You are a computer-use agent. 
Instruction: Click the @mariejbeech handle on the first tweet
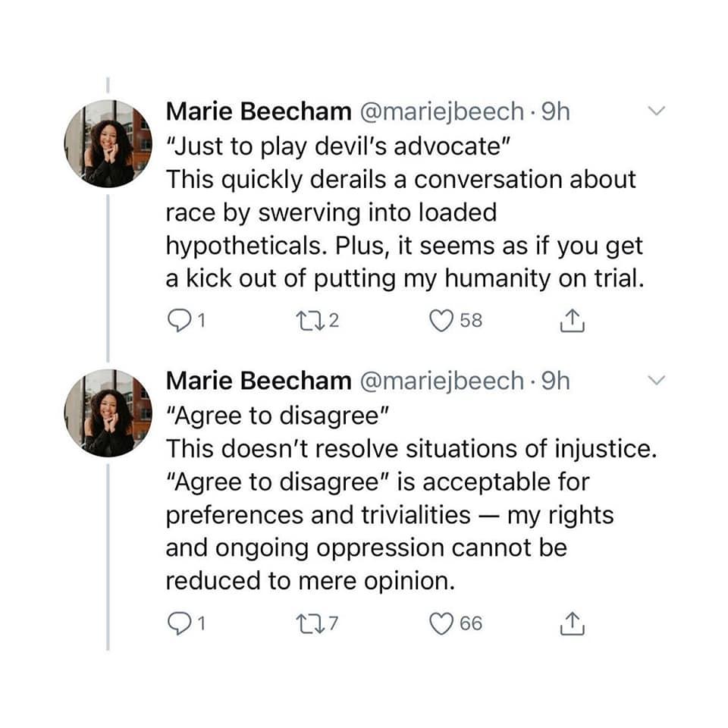[440, 111]
